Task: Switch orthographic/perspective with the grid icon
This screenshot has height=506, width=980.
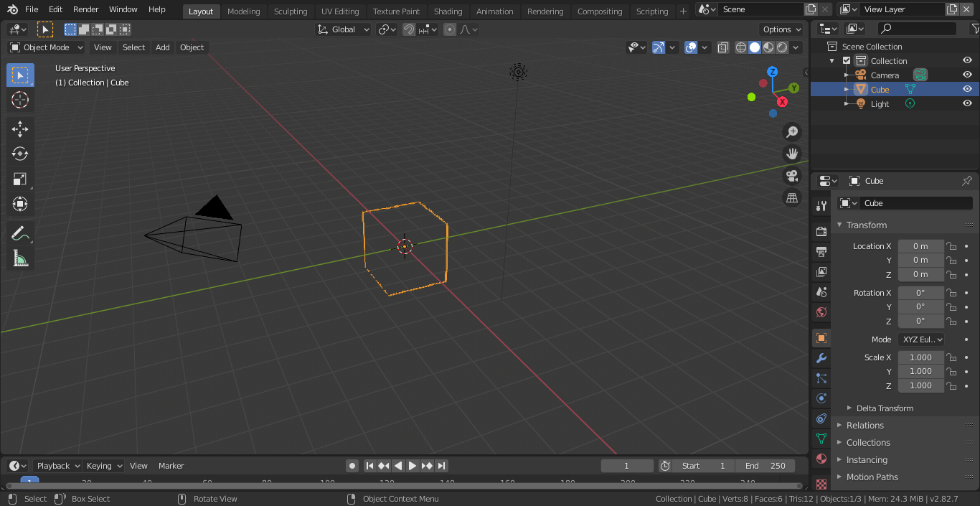Action: pyautogui.click(x=792, y=198)
